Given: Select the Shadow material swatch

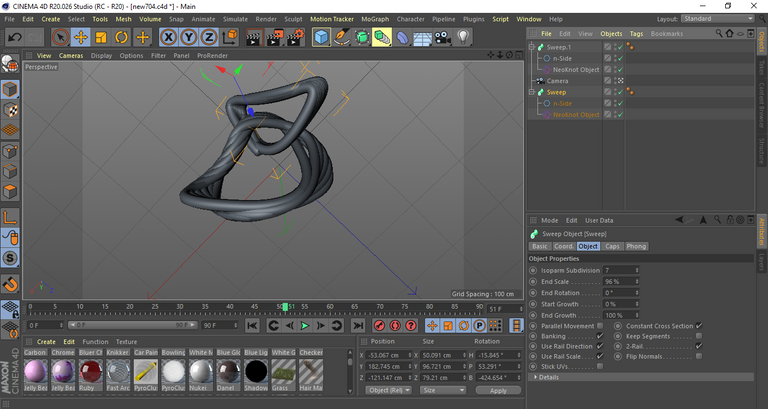Looking at the screenshot, I should click(x=256, y=371).
